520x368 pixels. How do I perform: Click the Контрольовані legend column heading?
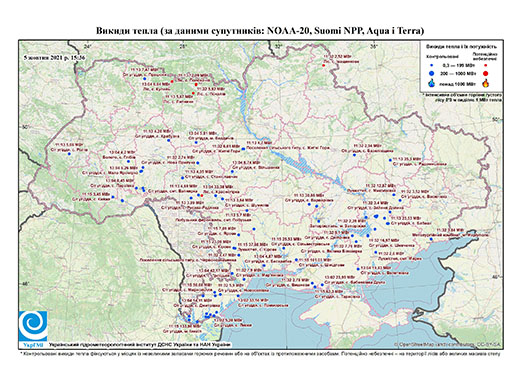point(443,56)
